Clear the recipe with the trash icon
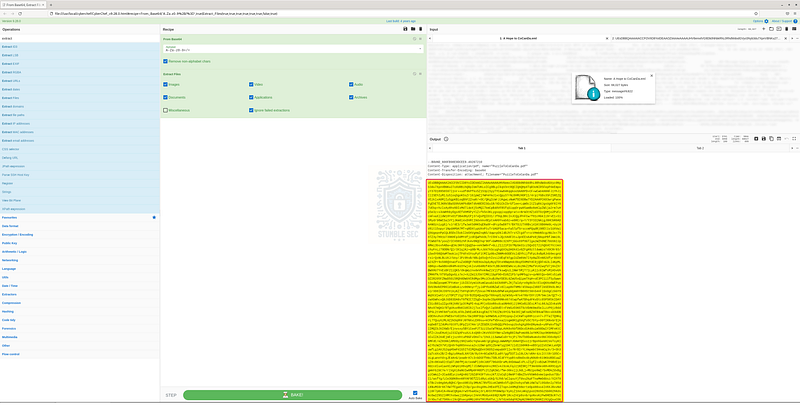800x409 pixels. [420, 29]
